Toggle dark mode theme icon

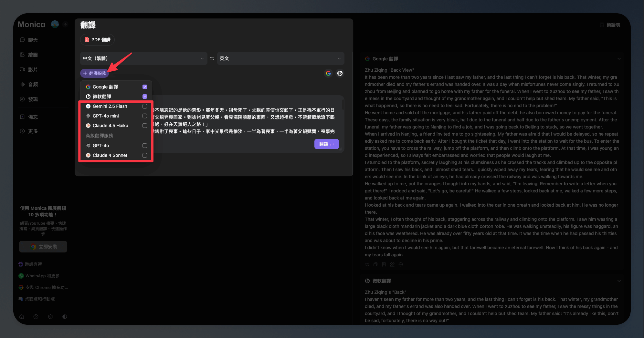click(x=65, y=317)
